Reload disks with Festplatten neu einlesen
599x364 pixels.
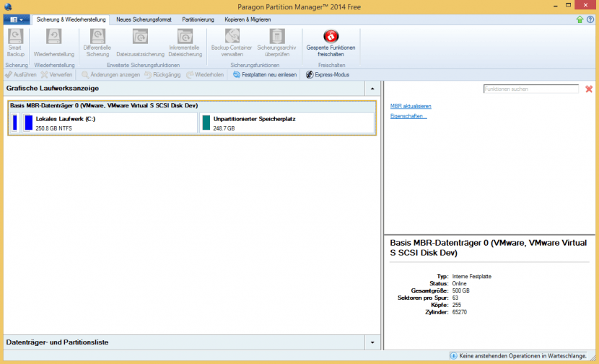265,75
